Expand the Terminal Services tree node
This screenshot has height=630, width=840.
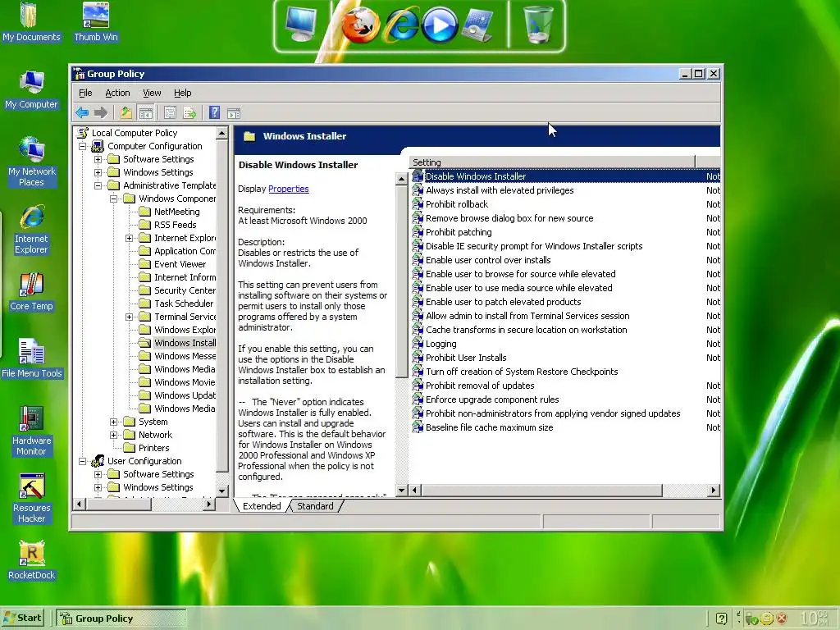pos(129,317)
